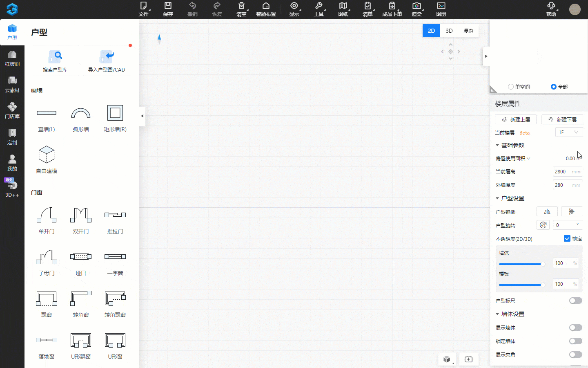
Task: Click the 智能布置 button
Action: coord(266,9)
